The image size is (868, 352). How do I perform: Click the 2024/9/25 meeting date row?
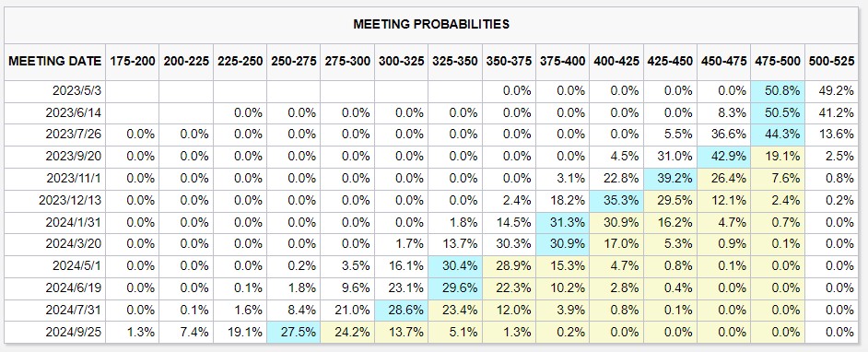coord(431,332)
